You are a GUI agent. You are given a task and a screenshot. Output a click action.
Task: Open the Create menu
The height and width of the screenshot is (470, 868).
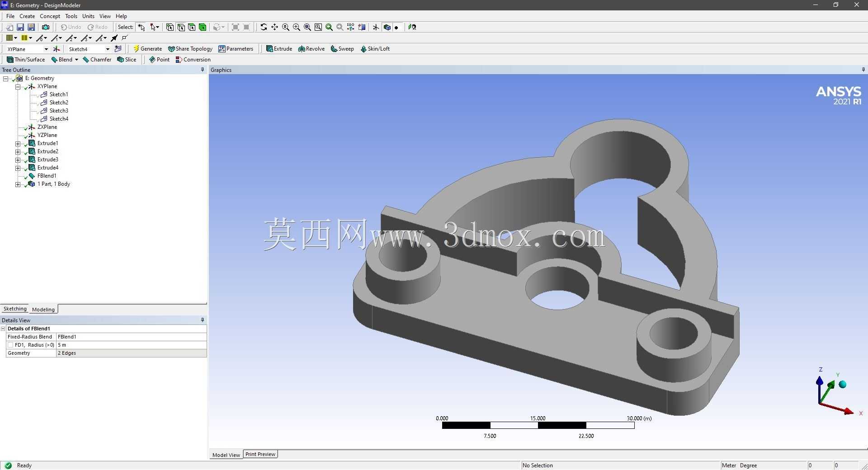27,16
